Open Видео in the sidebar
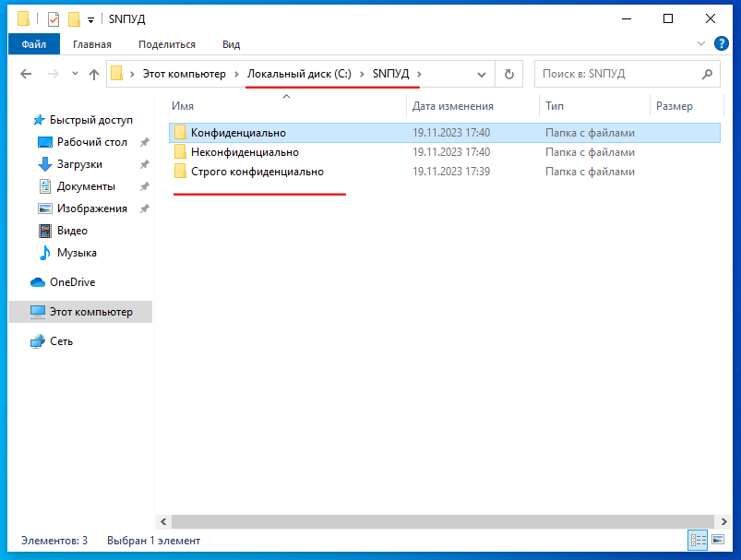This screenshot has width=741, height=560. [x=72, y=231]
